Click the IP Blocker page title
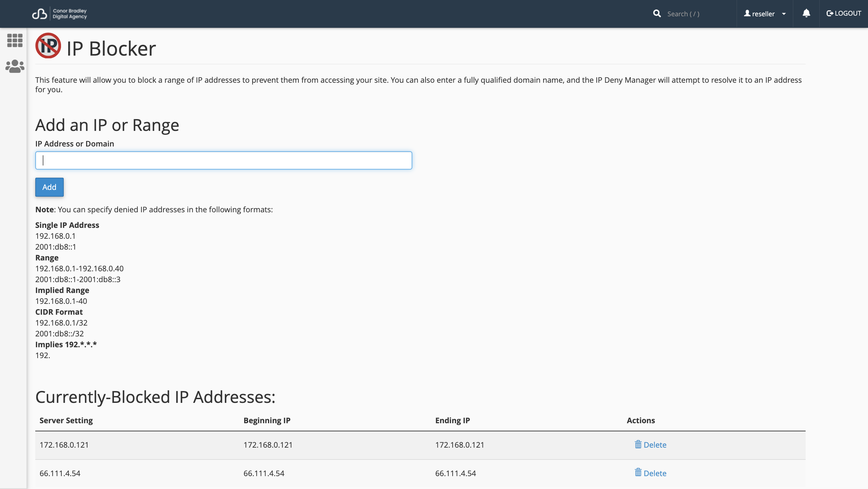868x489 pixels. tap(111, 48)
